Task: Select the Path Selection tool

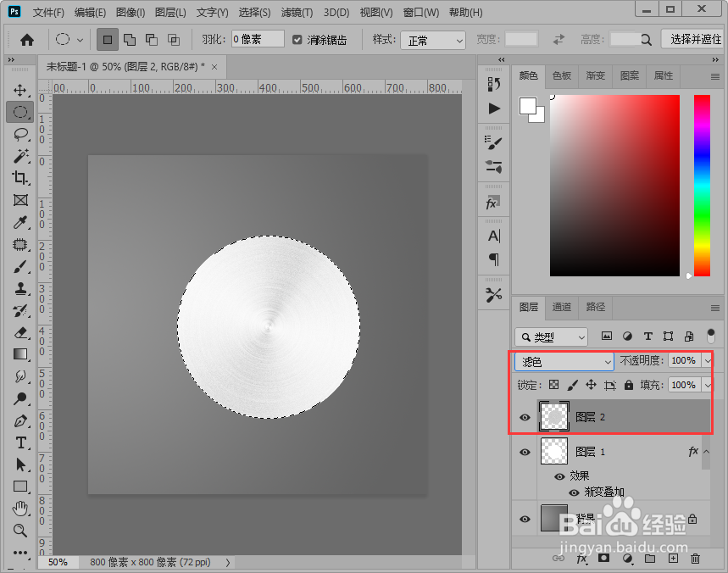Action: tap(20, 465)
